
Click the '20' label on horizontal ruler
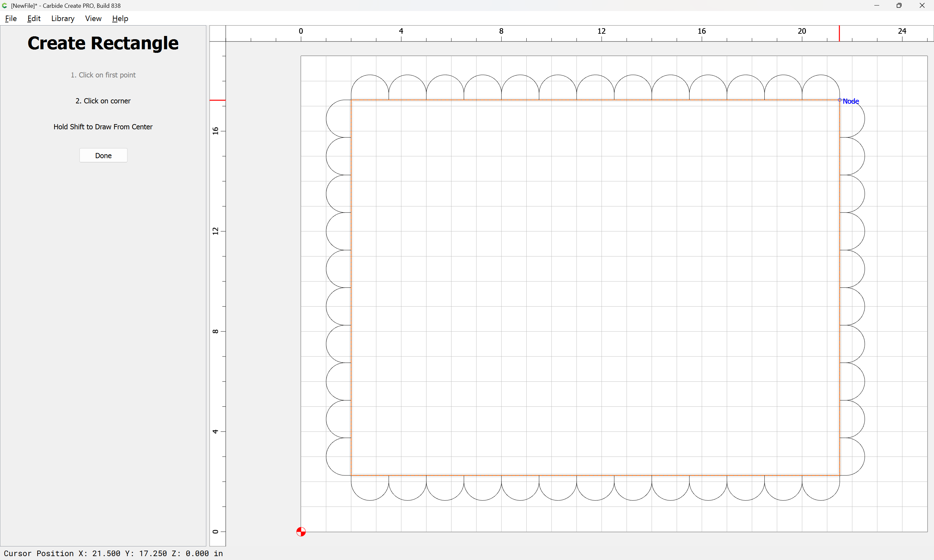(x=801, y=31)
